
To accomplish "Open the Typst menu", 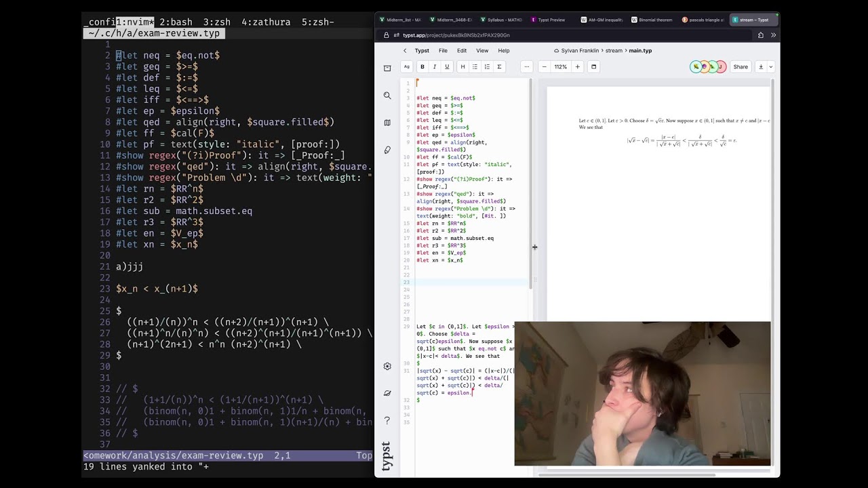I will [422, 50].
